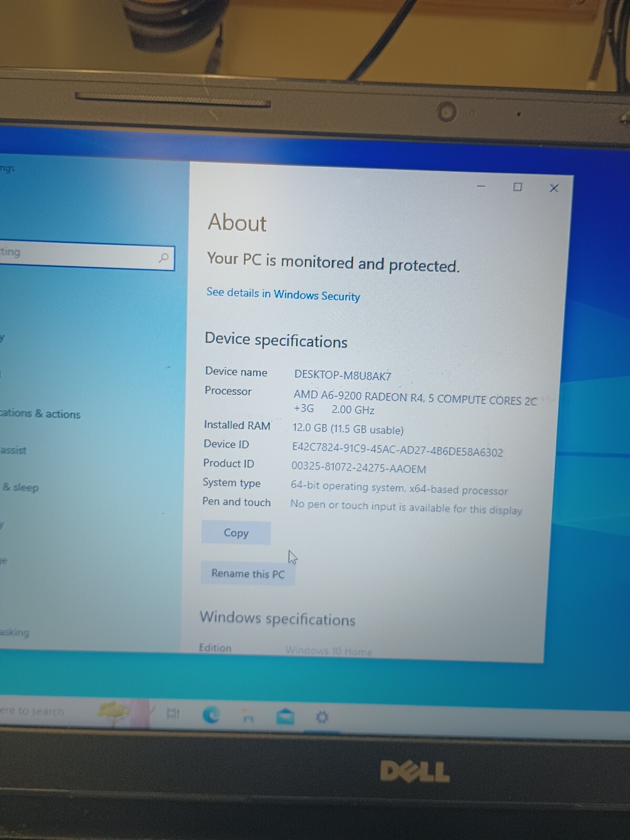
Task: Open File Explorer from the taskbar
Action: (x=248, y=716)
